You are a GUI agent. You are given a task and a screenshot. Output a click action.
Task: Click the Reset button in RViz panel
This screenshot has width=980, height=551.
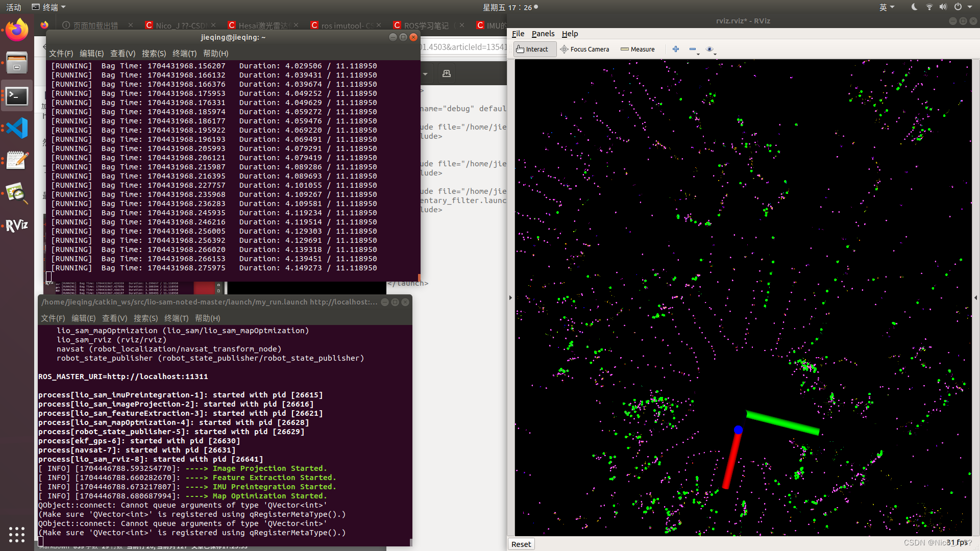pos(521,543)
